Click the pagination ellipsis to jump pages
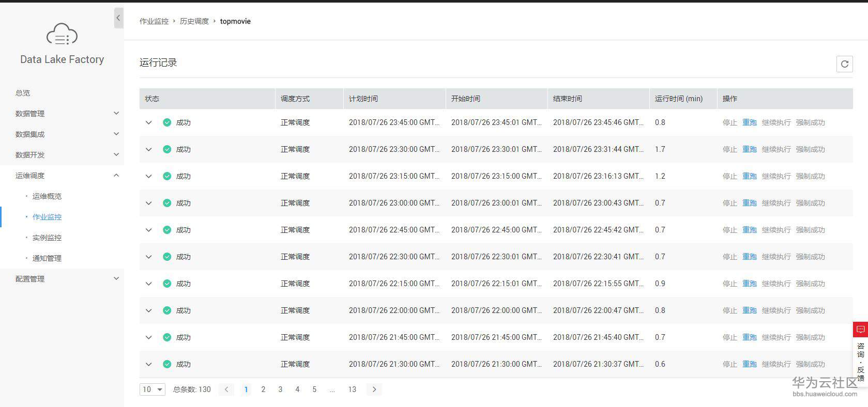The width and height of the screenshot is (868, 407). point(332,389)
